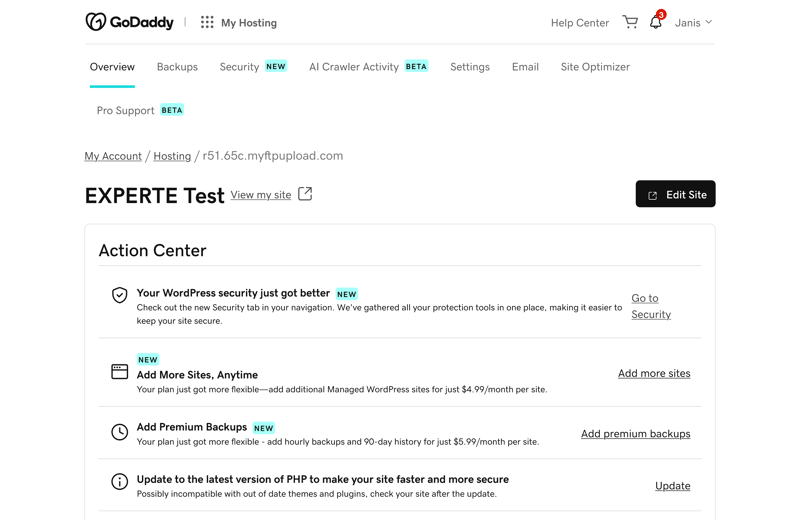The height and width of the screenshot is (520, 800).
Task: Click the external link icon beside View my site
Action: 305,194
